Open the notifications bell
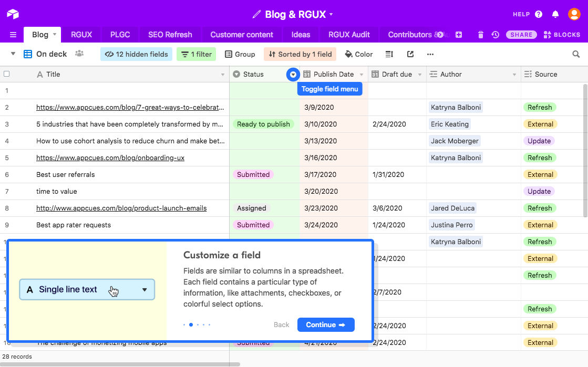Image resolution: width=588 pixels, height=367 pixels. 555,14
